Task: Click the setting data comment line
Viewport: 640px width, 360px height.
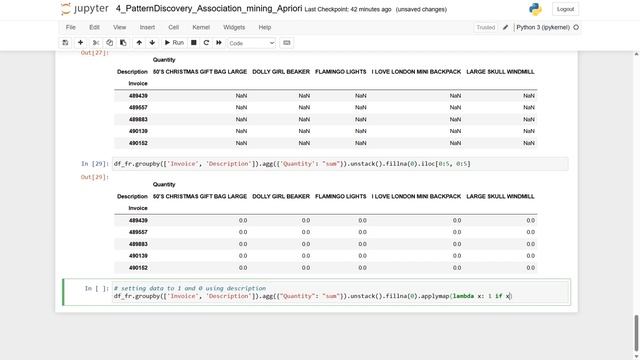Action: click(190, 288)
